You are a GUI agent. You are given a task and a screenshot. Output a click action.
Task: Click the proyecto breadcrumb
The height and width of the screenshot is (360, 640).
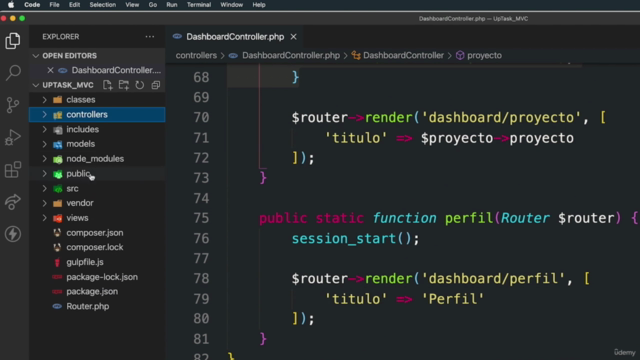click(484, 56)
